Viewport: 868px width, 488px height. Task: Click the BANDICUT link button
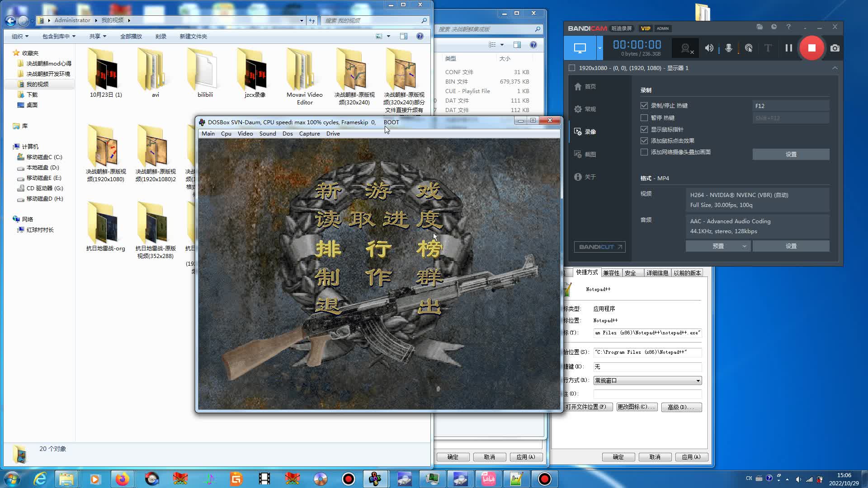click(599, 247)
